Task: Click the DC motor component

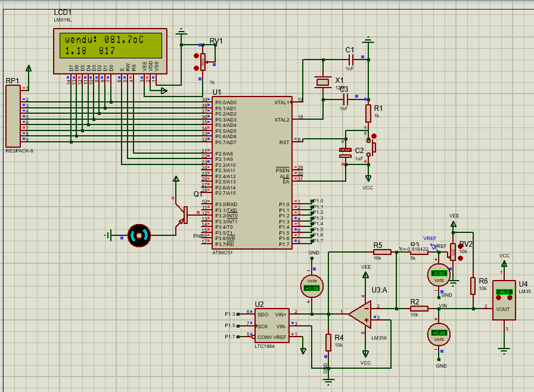Action: pyautogui.click(x=139, y=235)
